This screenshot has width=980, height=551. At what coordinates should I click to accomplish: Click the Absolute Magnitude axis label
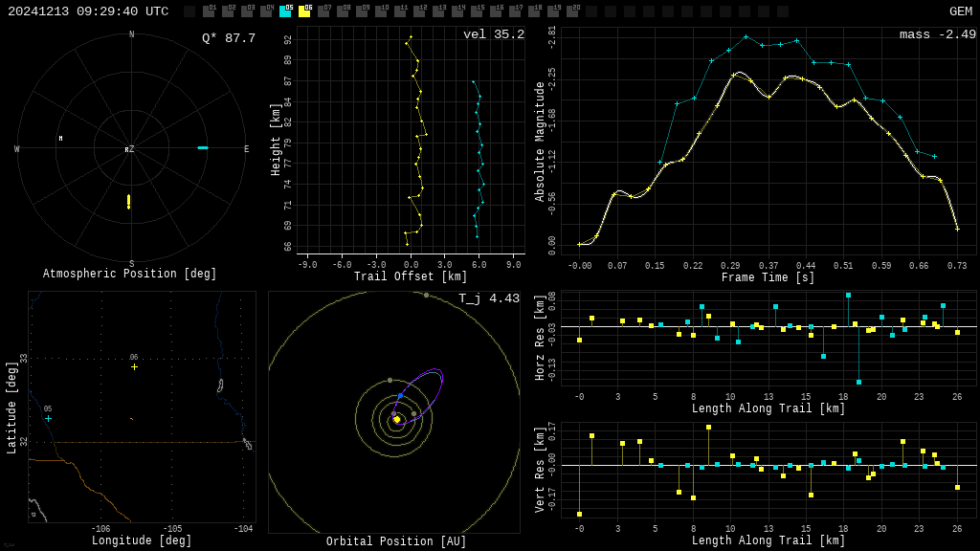(x=541, y=141)
